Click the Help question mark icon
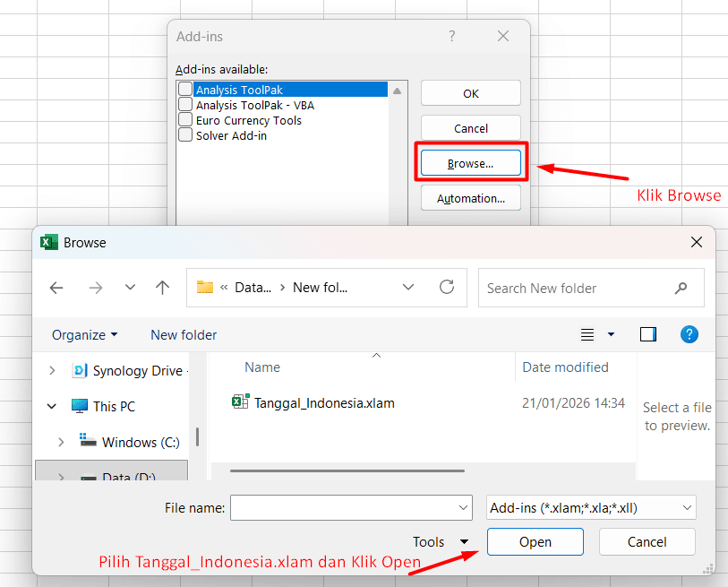Screen dimensions: 728x587 pyautogui.click(x=689, y=334)
